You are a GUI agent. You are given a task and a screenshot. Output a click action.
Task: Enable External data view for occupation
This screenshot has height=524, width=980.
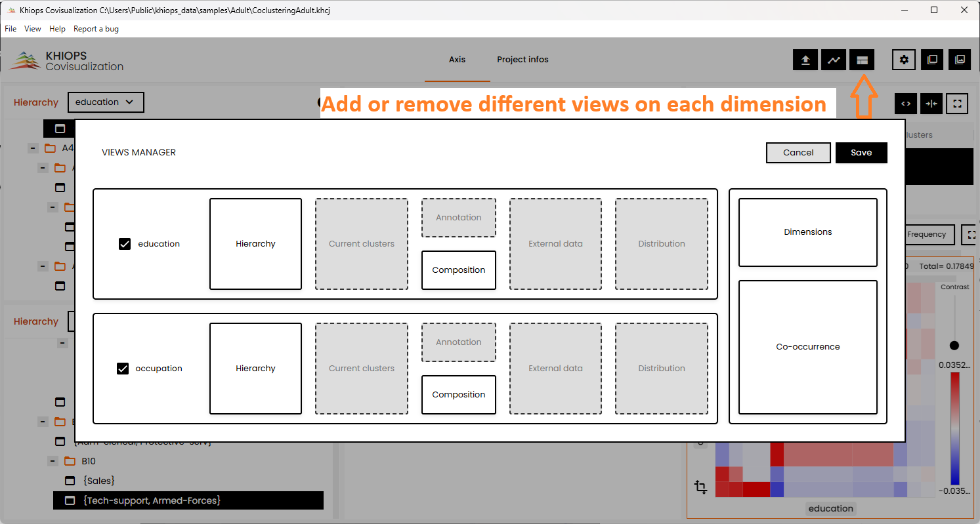[x=555, y=369]
